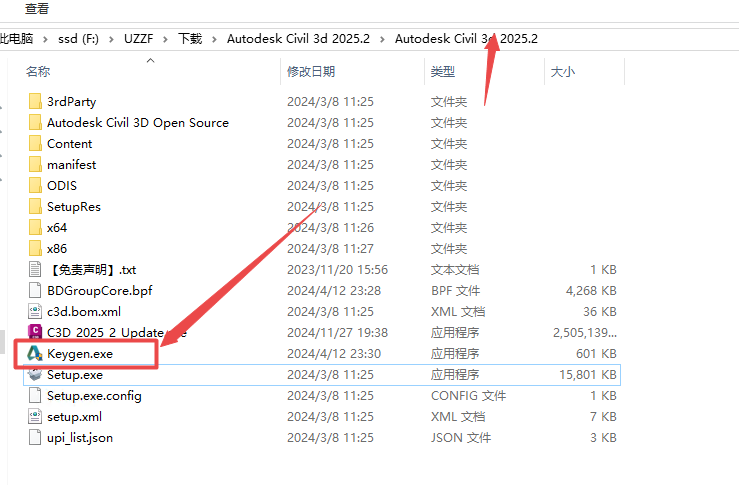This screenshot has width=739, height=485.
Task: Select the BDGroupCore.bpf file icon
Action: tap(35, 291)
